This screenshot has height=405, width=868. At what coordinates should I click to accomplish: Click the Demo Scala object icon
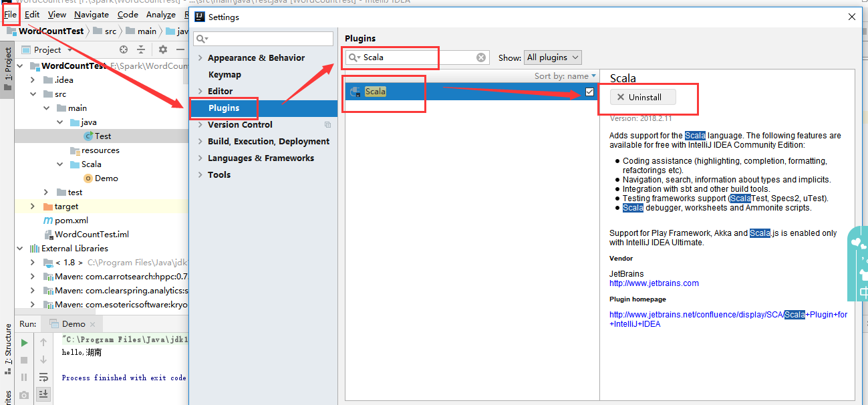point(88,178)
